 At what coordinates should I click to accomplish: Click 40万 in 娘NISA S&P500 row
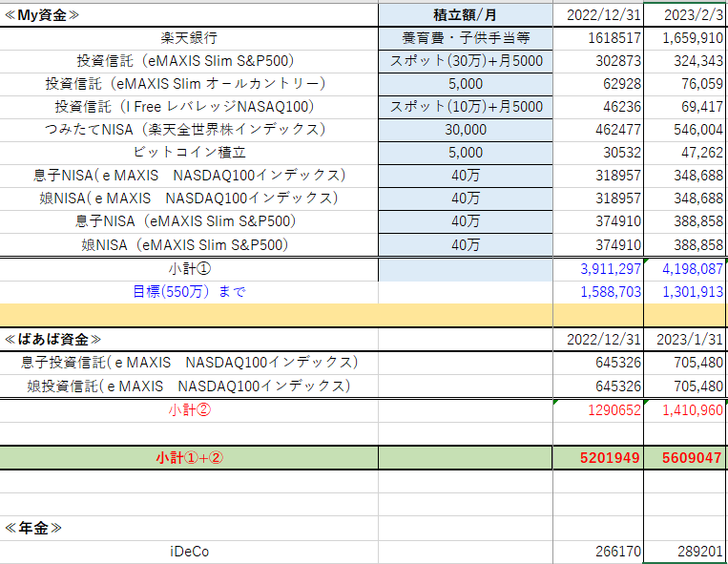pos(466,244)
